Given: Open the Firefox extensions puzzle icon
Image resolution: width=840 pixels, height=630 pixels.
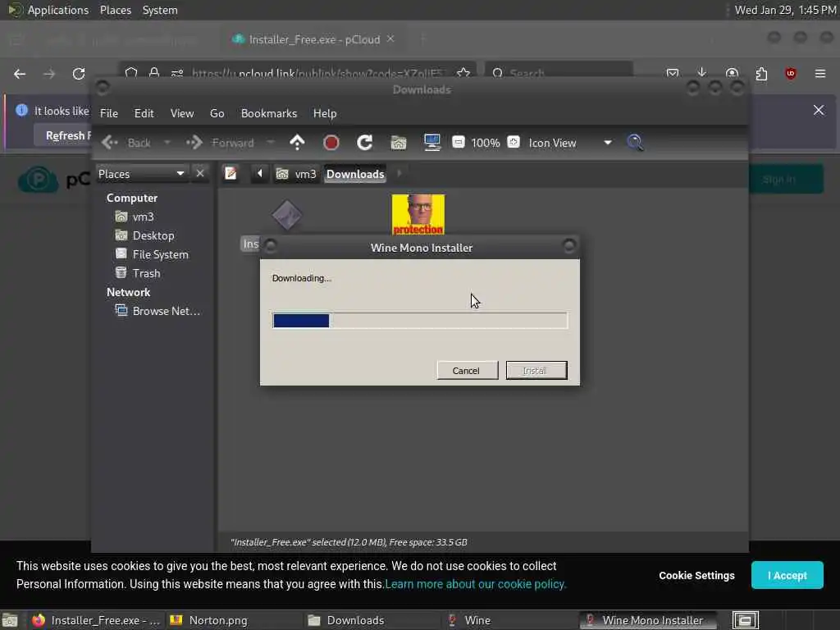Looking at the screenshot, I should click(x=761, y=73).
